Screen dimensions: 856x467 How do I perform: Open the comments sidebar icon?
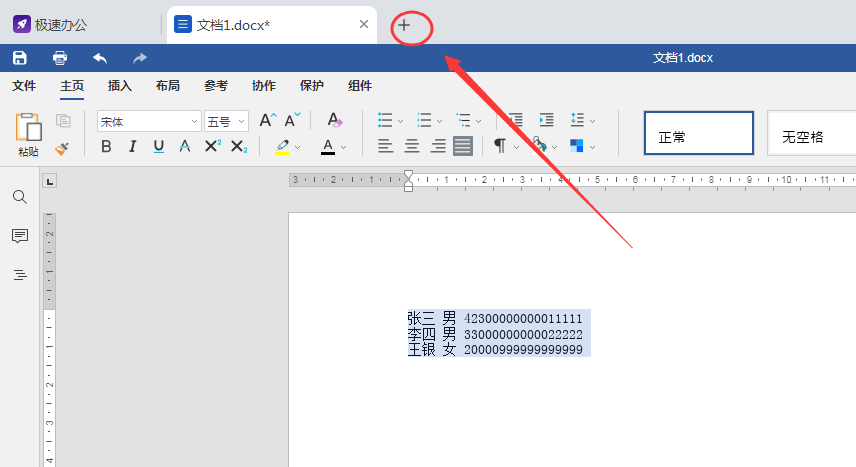click(x=20, y=236)
